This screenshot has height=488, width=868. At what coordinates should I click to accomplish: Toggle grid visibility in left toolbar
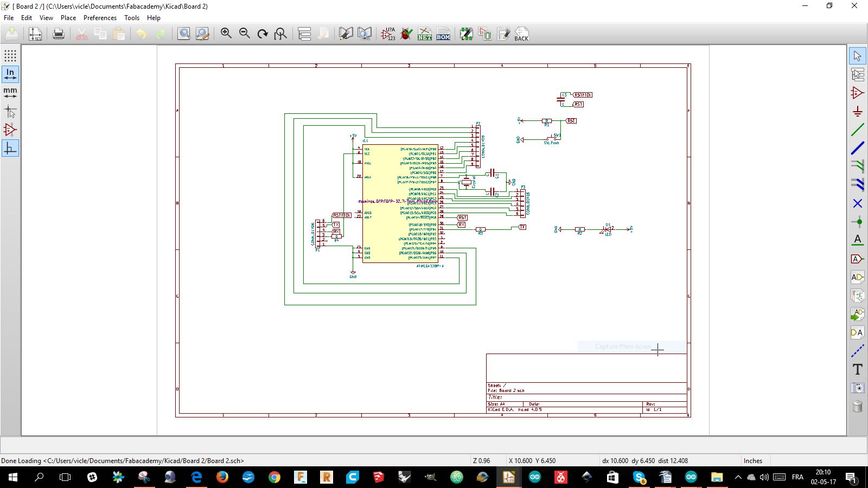click(10, 56)
